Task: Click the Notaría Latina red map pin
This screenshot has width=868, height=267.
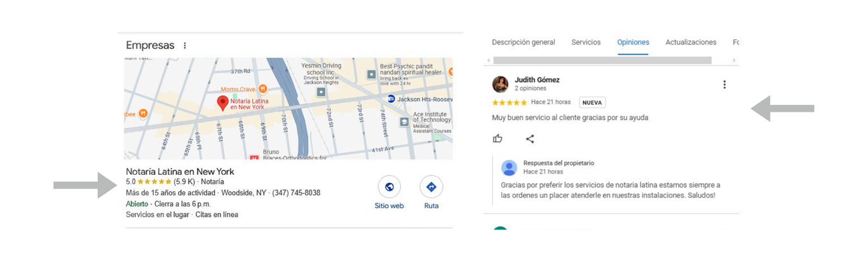Action: tap(222, 103)
